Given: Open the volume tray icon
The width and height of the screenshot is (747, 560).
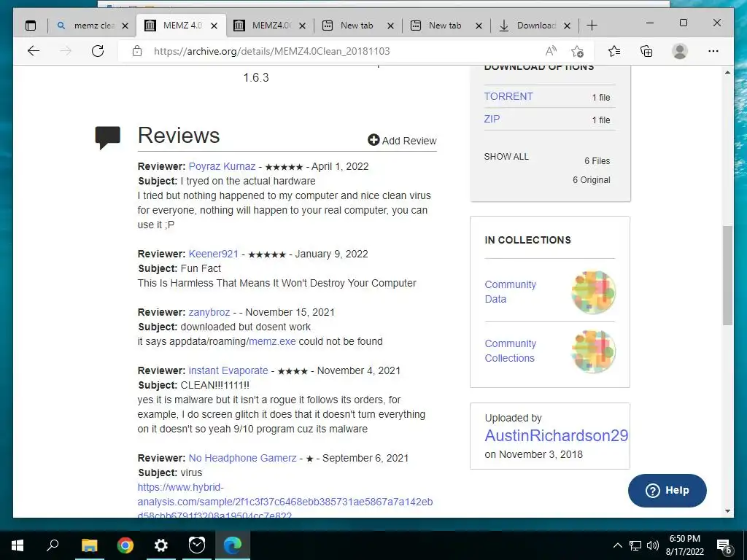Looking at the screenshot, I should [653, 545].
